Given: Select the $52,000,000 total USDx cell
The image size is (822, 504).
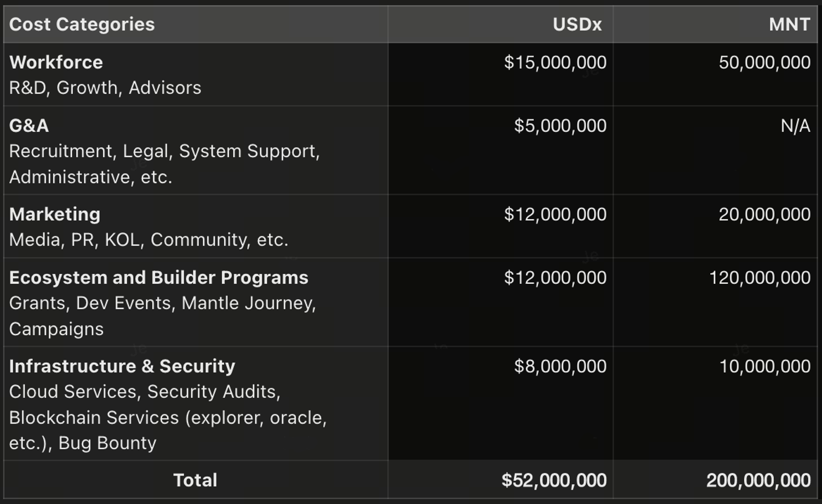Looking at the screenshot, I should 554,480.
